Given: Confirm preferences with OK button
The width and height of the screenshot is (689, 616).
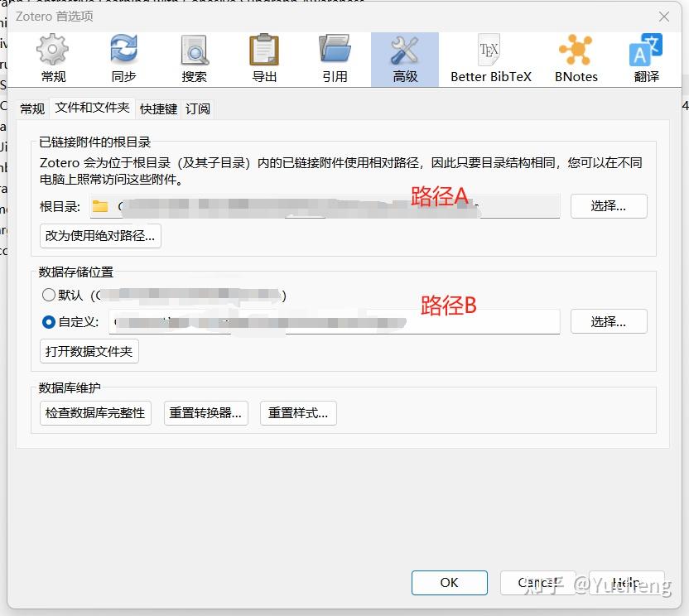Looking at the screenshot, I should pyautogui.click(x=449, y=583).
